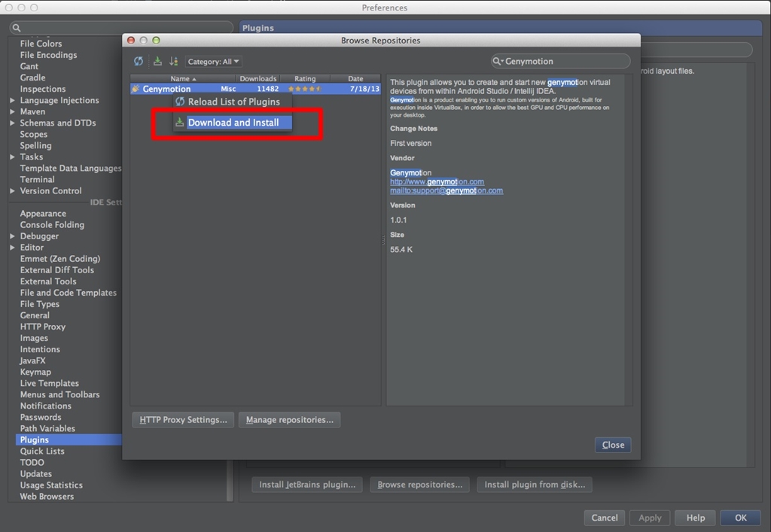
Task: Expand the Version Control node
Action: pos(12,190)
